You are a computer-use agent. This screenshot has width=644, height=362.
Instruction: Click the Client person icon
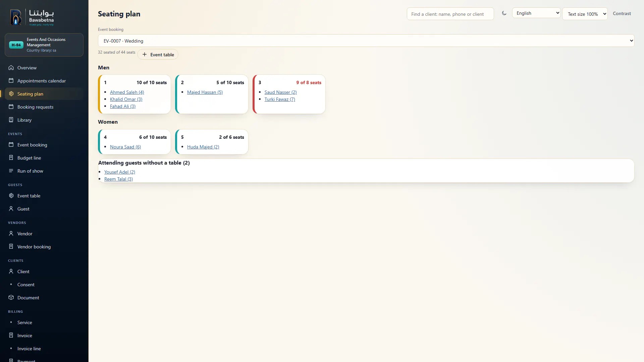coord(11,271)
